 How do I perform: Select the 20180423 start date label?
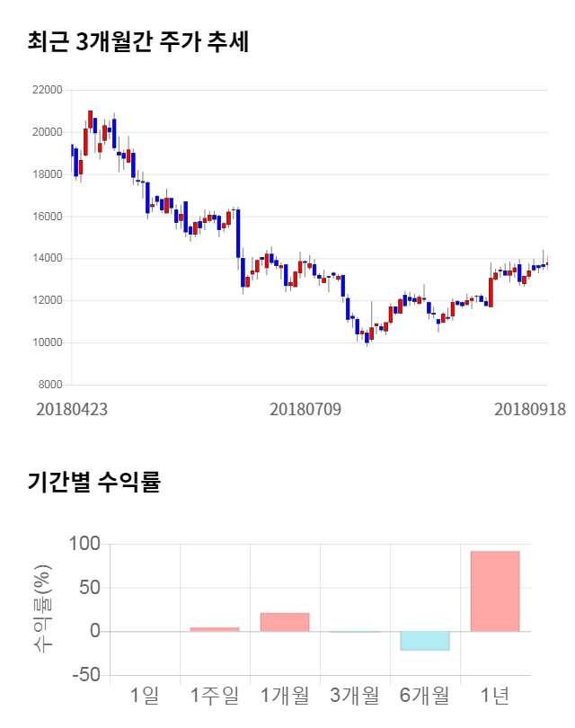[72, 409]
